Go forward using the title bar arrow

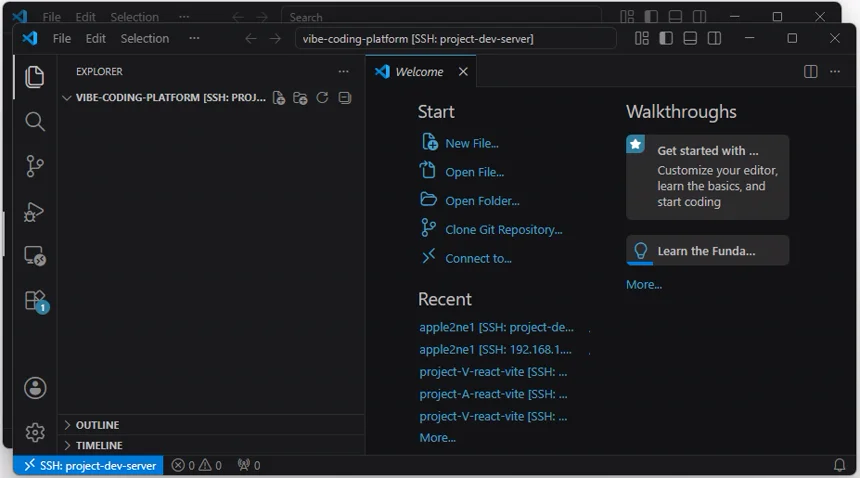(x=275, y=38)
